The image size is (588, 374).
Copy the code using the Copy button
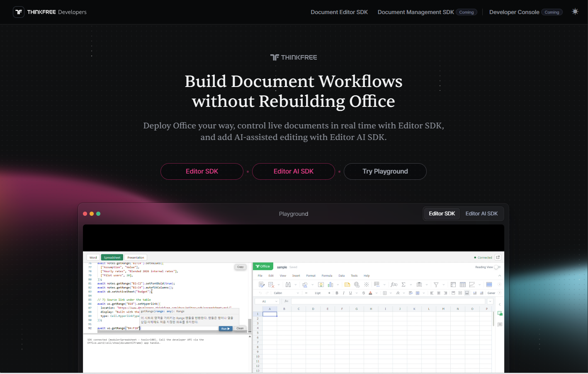click(241, 267)
